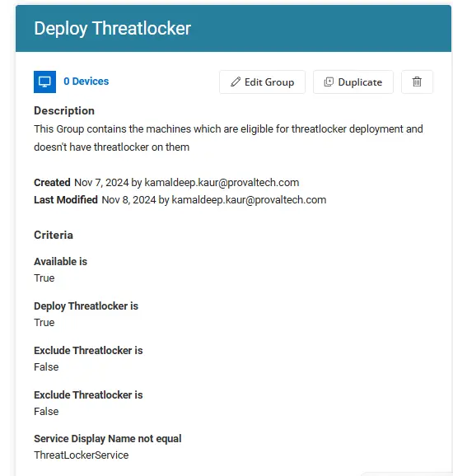Screen dimensions: 453x476
Task: Click the Created date line email address
Action: point(222,183)
